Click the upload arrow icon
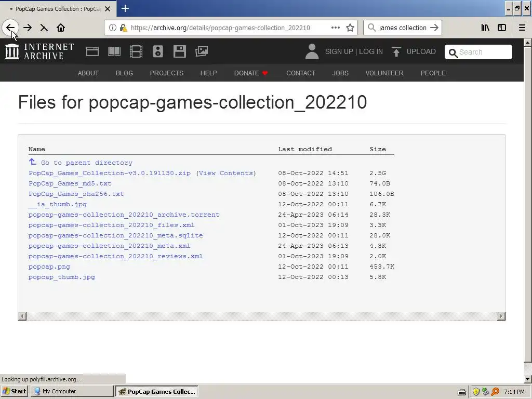 [x=396, y=51]
